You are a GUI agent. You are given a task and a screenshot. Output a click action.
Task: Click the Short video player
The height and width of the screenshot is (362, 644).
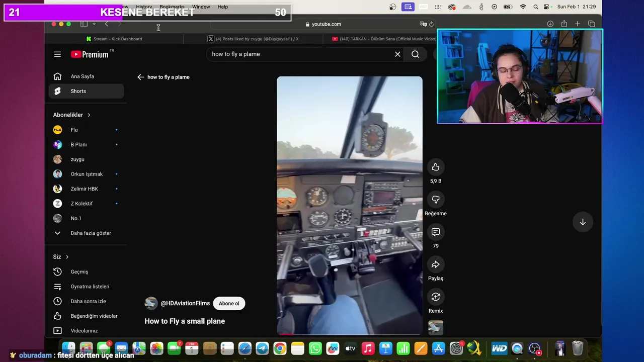pyautogui.click(x=350, y=205)
